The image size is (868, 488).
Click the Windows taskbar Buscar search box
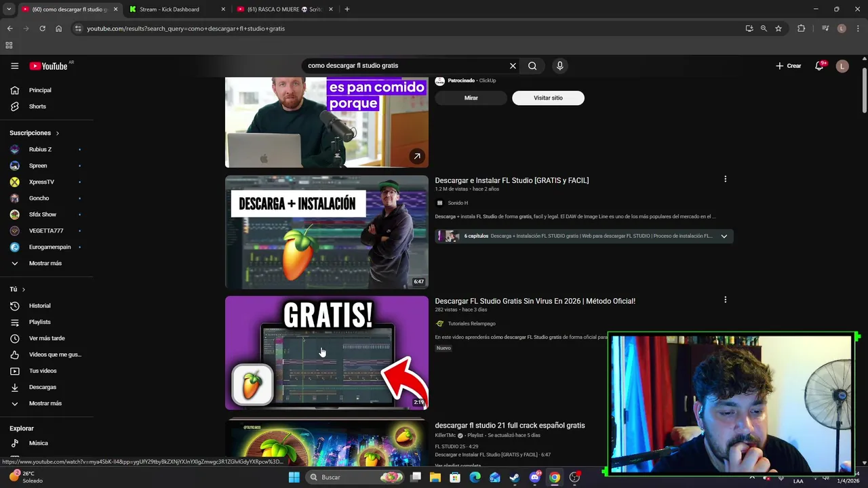point(356,477)
